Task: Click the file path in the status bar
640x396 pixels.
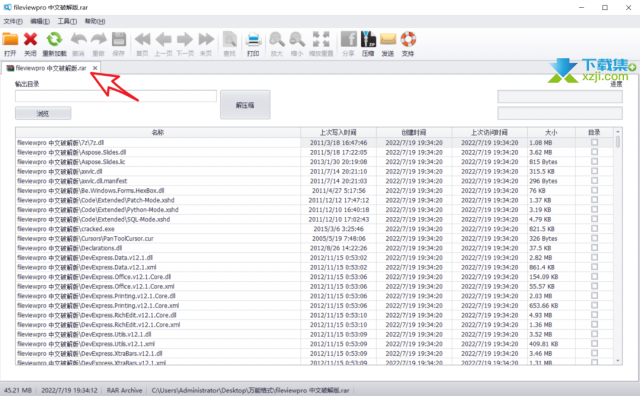Action: (251, 390)
